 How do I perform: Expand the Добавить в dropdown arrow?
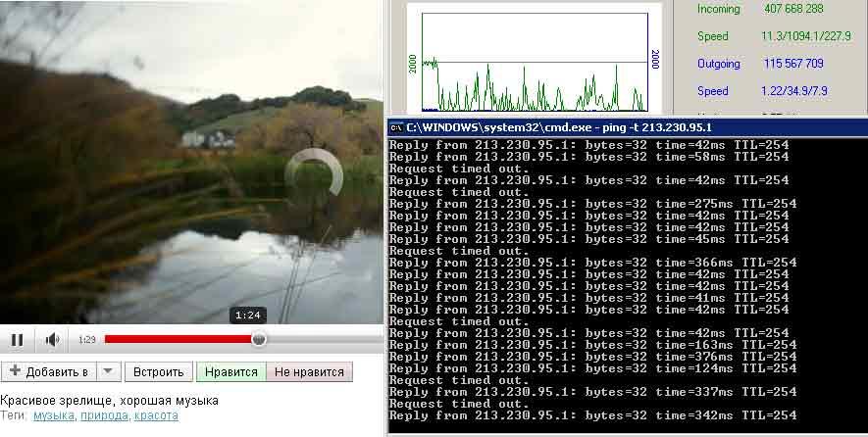coord(109,372)
